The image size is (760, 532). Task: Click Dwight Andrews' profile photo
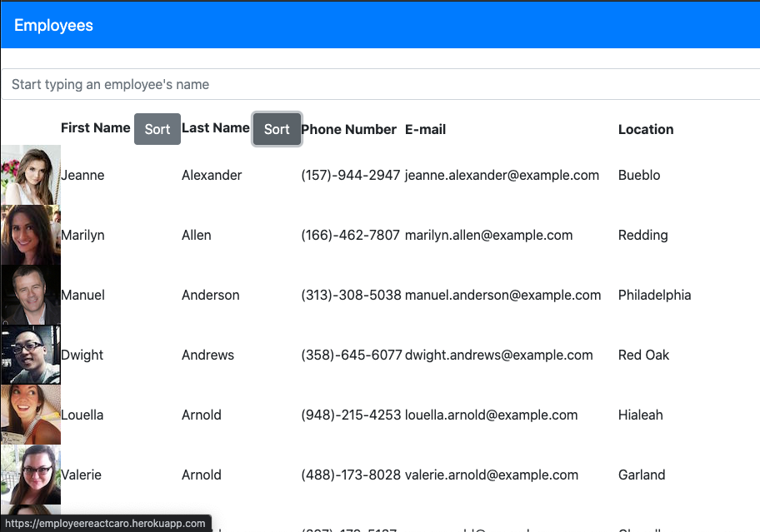31,355
